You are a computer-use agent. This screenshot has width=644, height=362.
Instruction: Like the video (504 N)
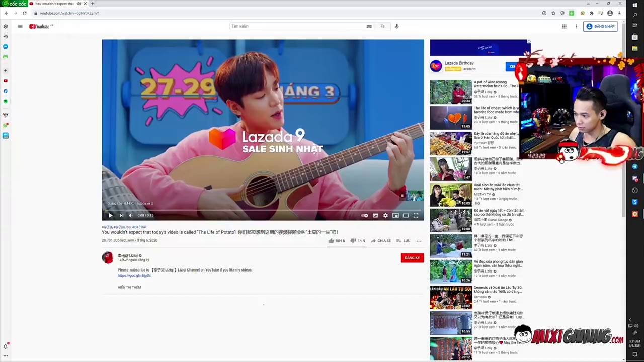(337, 241)
